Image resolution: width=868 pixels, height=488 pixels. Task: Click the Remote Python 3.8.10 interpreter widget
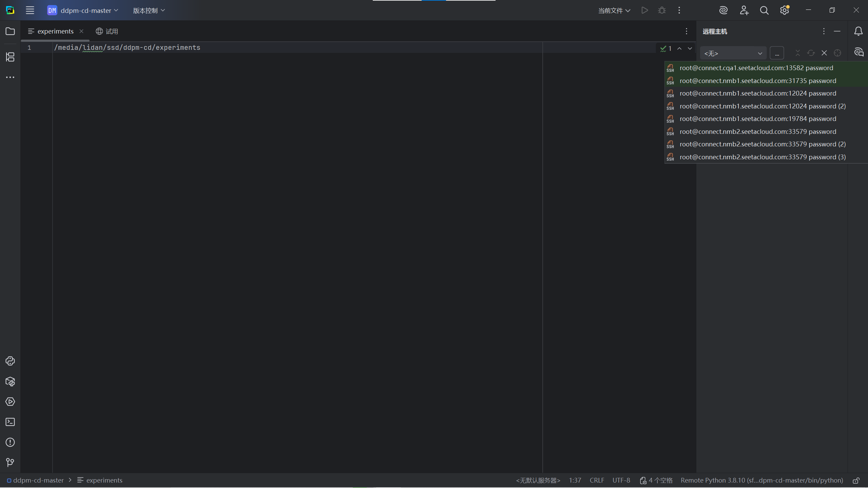[x=761, y=481]
